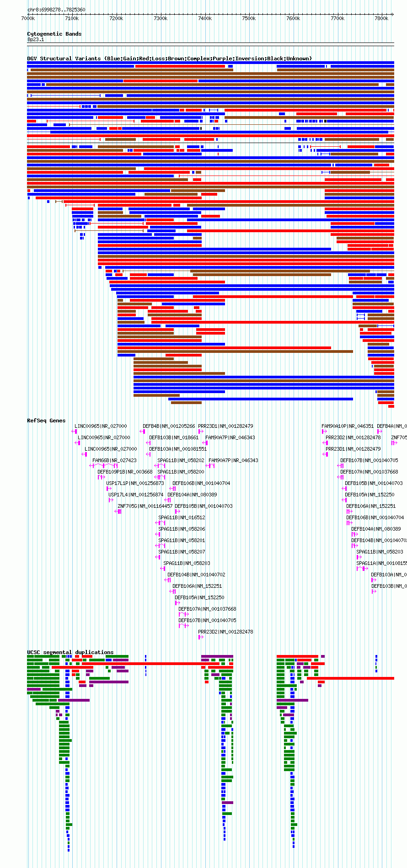
Task: Select gene label FAM66B|NR_027423
Action: pyautogui.click(x=114, y=460)
